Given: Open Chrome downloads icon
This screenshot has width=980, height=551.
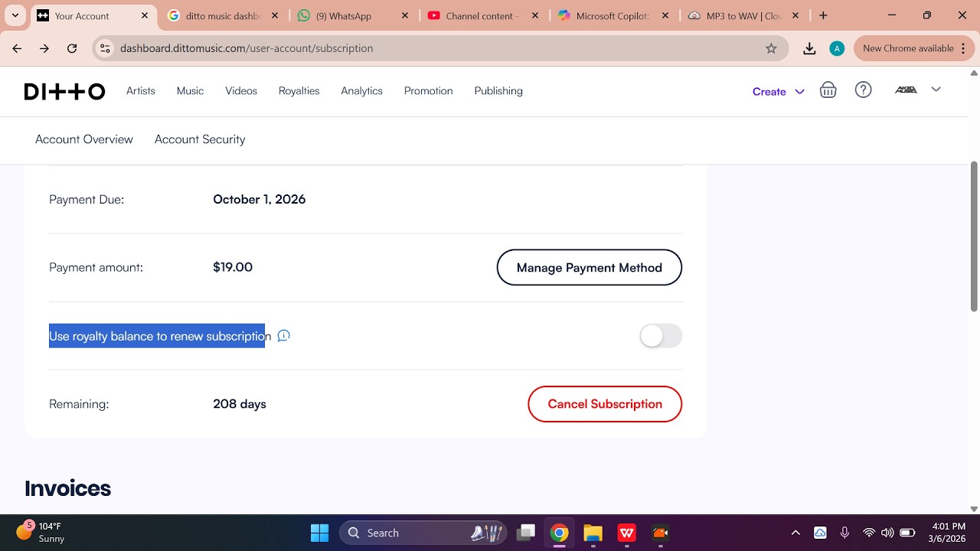Looking at the screenshot, I should coord(809,48).
